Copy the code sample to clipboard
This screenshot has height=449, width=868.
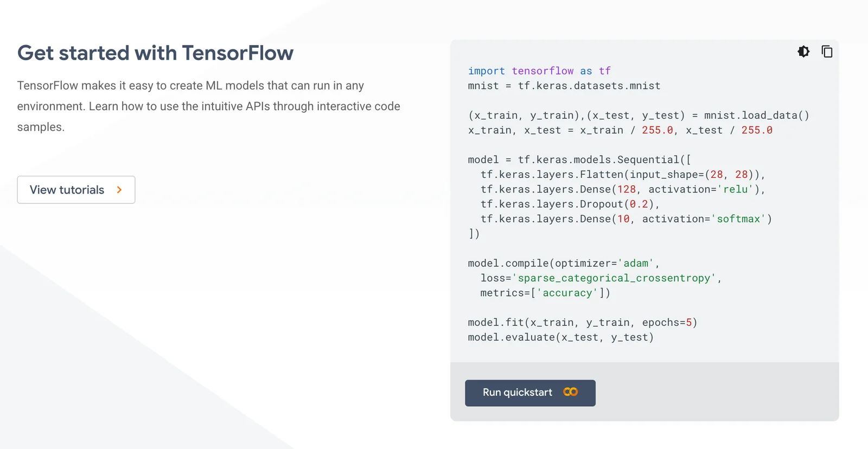[827, 52]
